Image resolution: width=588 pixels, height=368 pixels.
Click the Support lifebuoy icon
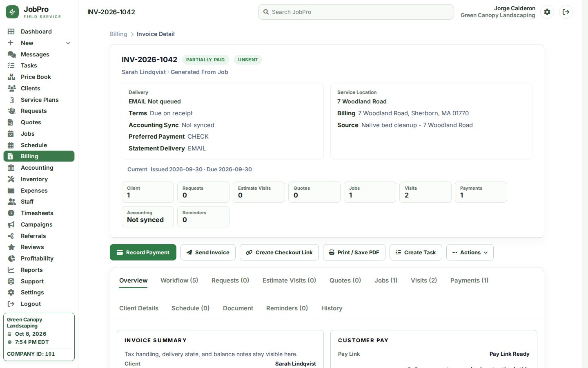11,281
